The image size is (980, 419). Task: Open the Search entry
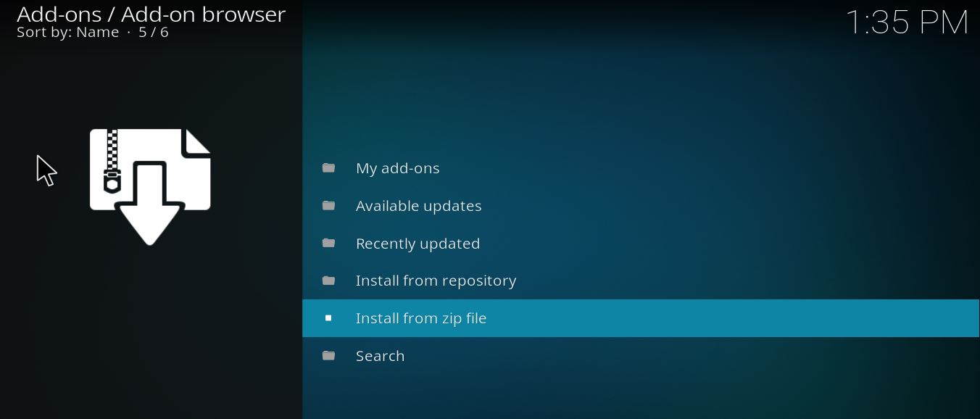(x=641, y=356)
